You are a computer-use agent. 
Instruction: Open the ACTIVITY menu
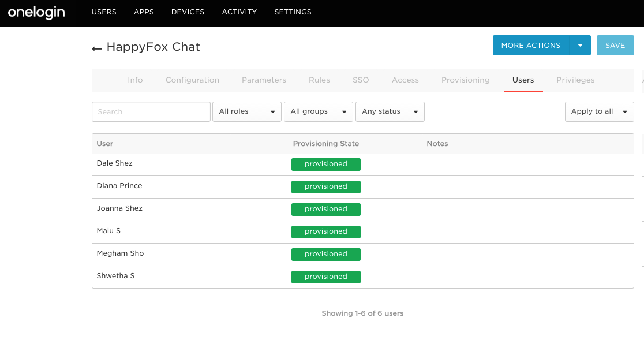coord(239,12)
